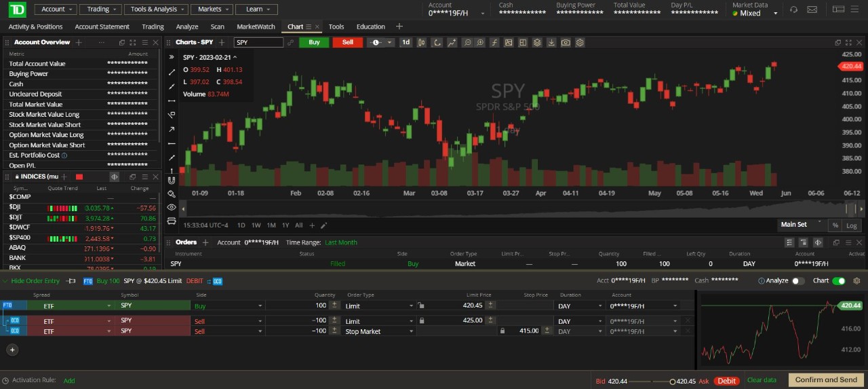Select 1M chart time range
Screen dimensions: 868x389
(x=271, y=225)
